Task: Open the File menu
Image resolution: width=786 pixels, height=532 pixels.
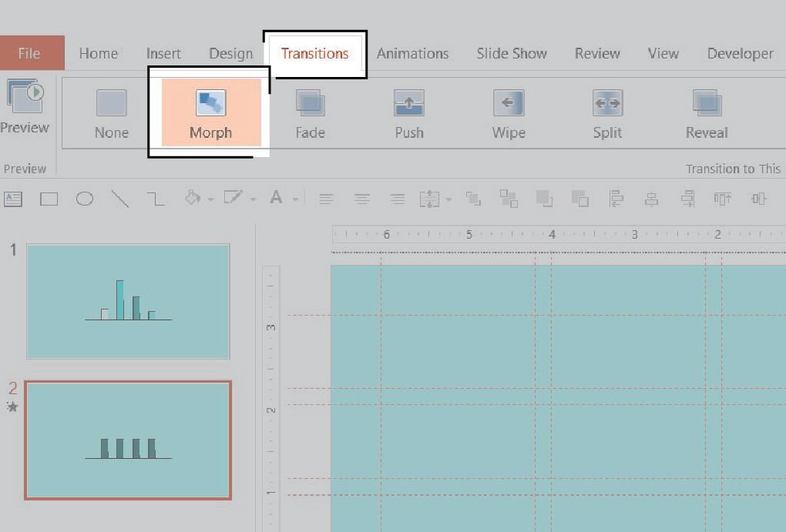Action: (x=29, y=53)
